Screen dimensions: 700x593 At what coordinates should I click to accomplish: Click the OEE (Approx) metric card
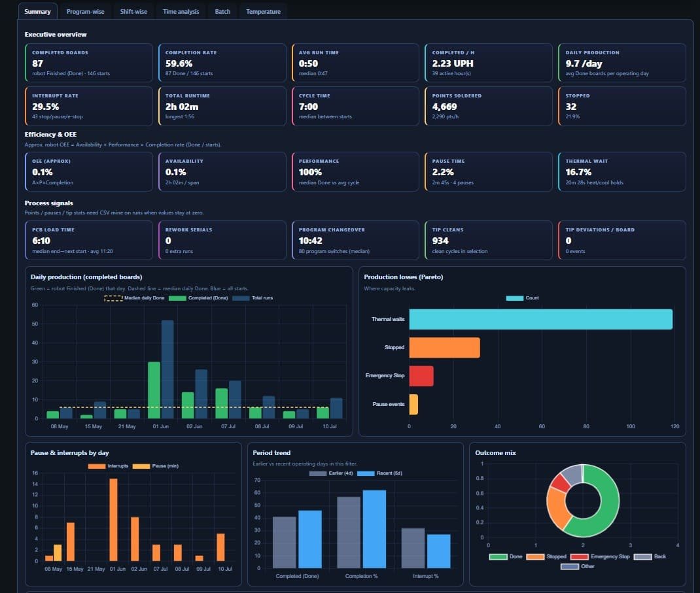click(89, 172)
